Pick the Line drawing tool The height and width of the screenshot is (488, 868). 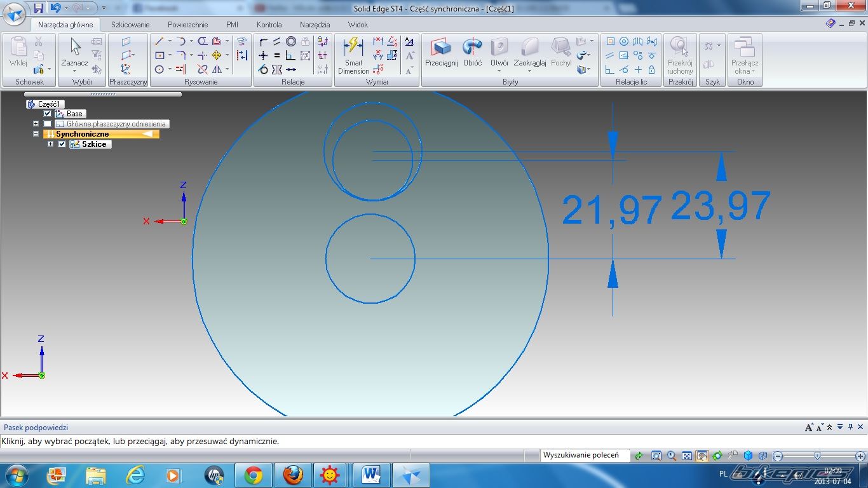click(x=159, y=41)
